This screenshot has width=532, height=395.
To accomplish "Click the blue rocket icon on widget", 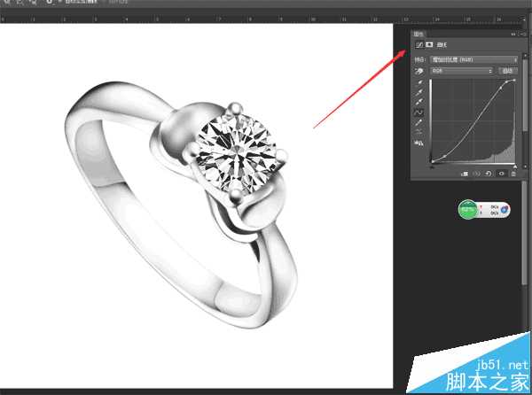I will click(505, 210).
